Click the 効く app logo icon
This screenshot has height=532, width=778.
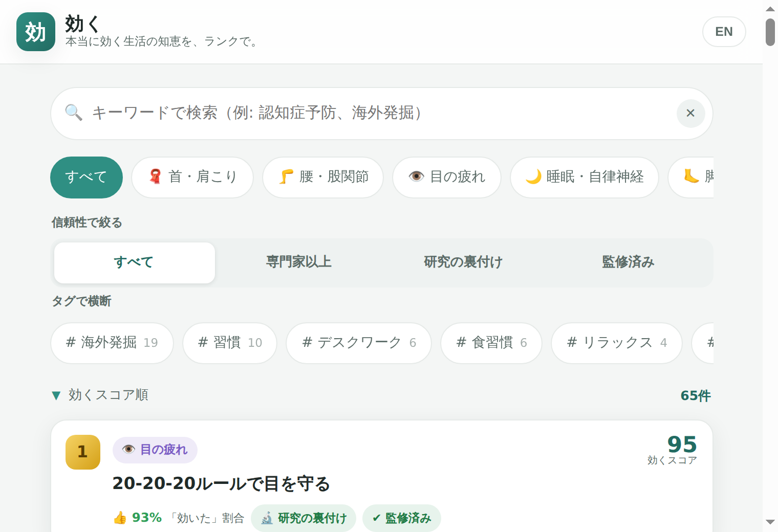click(x=36, y=32)
